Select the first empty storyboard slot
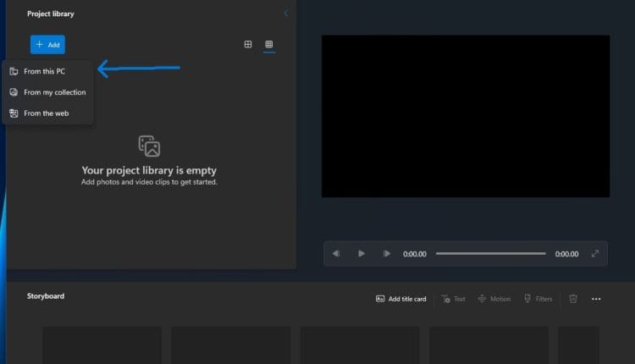635x364 pixels. tap(102, 345)
